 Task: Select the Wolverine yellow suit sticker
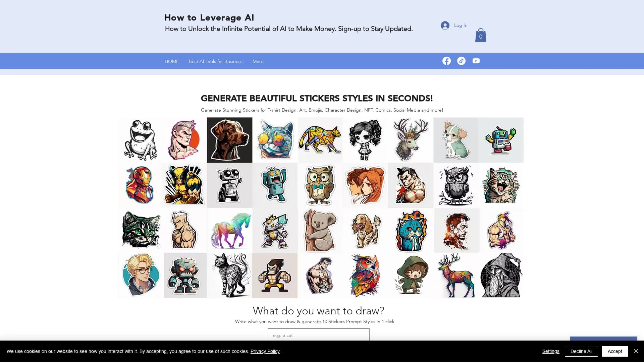[x=184, y=185]
